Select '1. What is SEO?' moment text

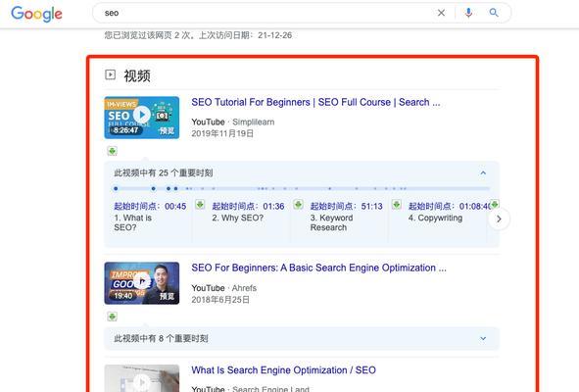click(133, 222)
